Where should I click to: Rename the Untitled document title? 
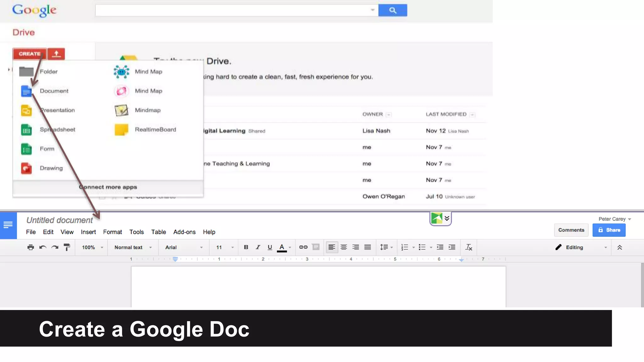pos(59,220)
